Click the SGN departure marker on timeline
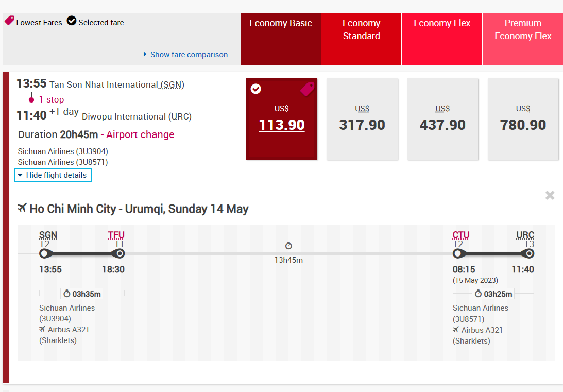This screenshot has width=563, height=392. click(44, 253)
